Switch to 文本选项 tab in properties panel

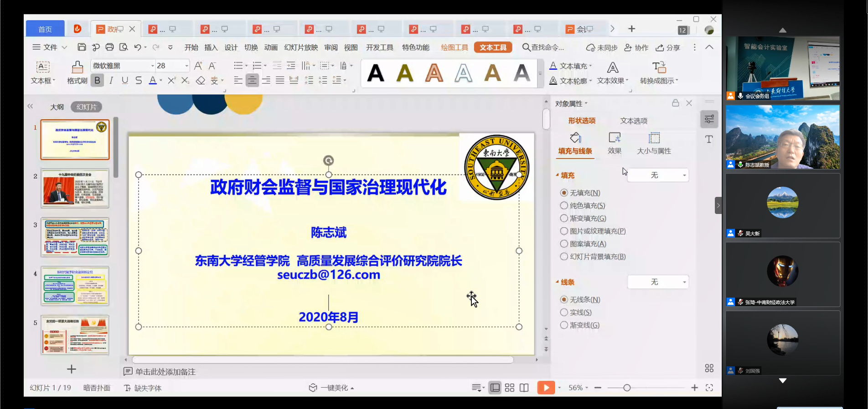(633, 121)
